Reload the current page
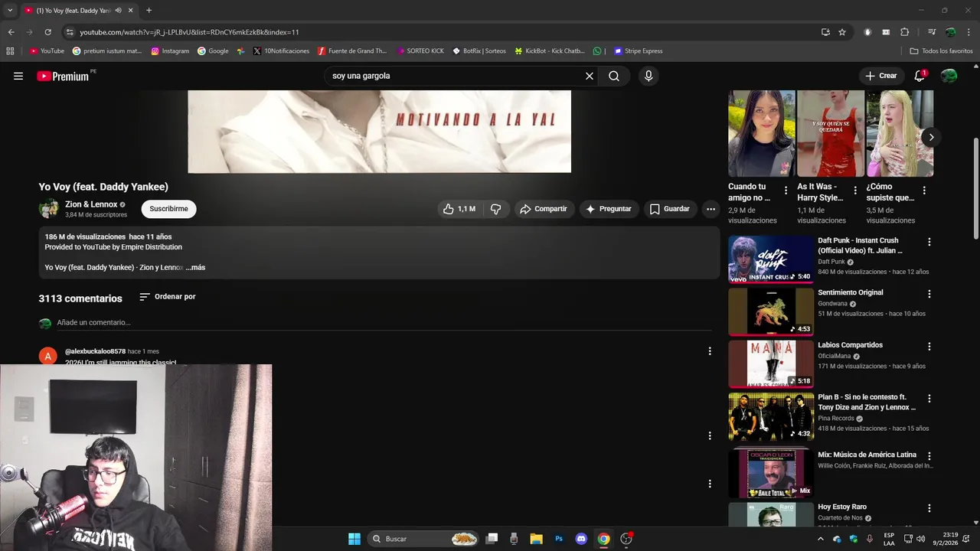The width and height of the screenshot is (980, 551). coord(47,32)
